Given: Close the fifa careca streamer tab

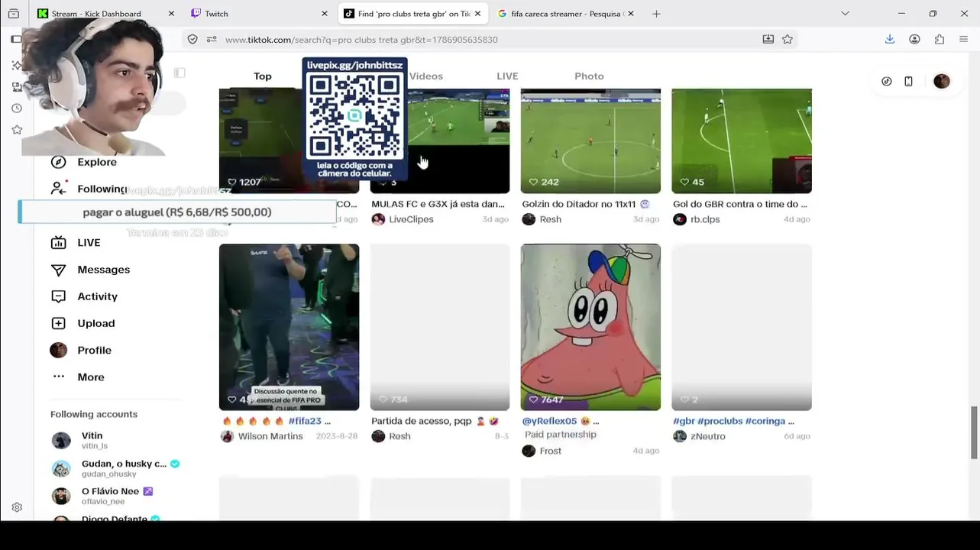Looking at the screenshot, I should (x=630, y=14).
